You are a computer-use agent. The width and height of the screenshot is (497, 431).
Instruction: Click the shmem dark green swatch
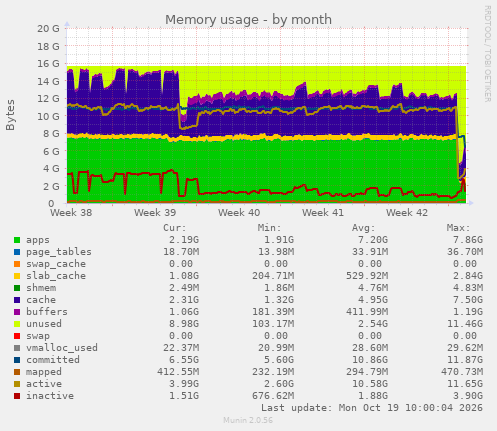coord(17,288)
